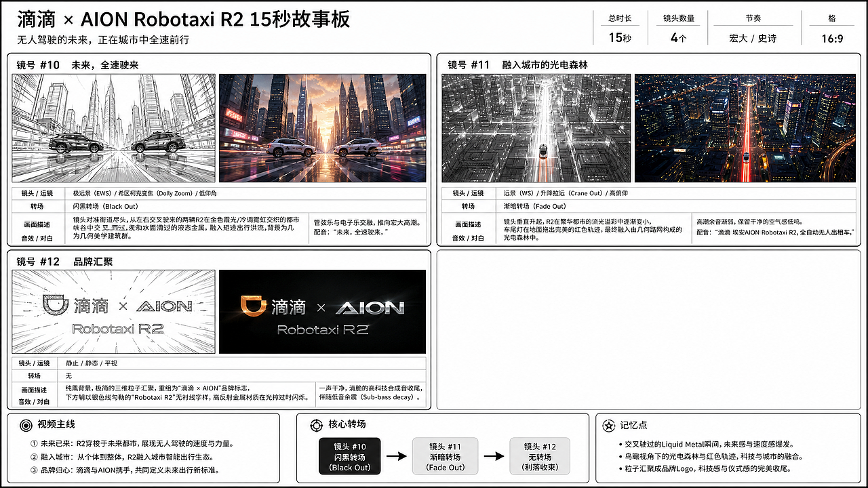Viewport: 868px width, 488px height.
Task: Click shot #12 audio note 一声干净、清脆的高科技合成音
Action: (370, 393)
